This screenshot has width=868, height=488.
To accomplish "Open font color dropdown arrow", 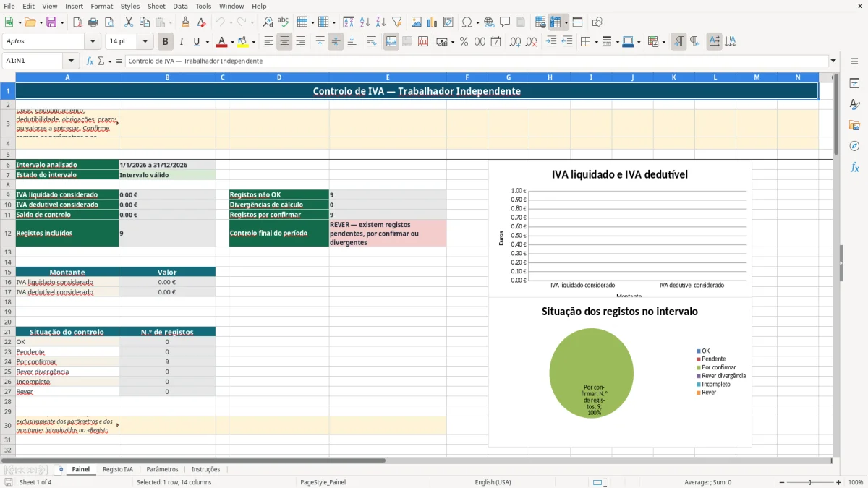I will (231, 42).
